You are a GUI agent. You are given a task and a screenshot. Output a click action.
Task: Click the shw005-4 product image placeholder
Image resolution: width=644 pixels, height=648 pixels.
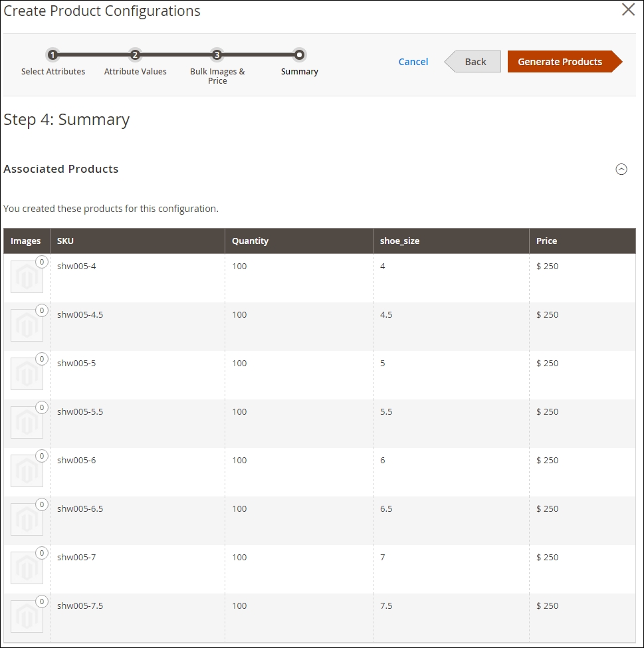pyautogui.click(x=27, y=276)
